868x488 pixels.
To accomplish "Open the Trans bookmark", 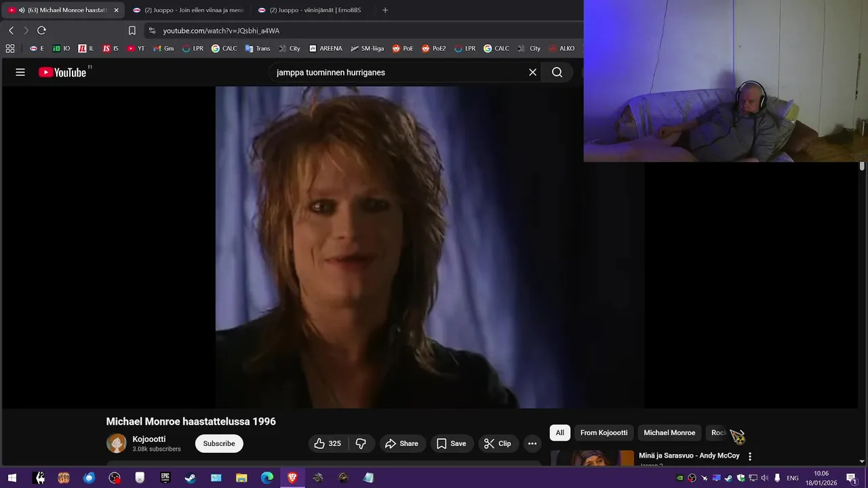I will pyautogui.click(x=258, y=48).
